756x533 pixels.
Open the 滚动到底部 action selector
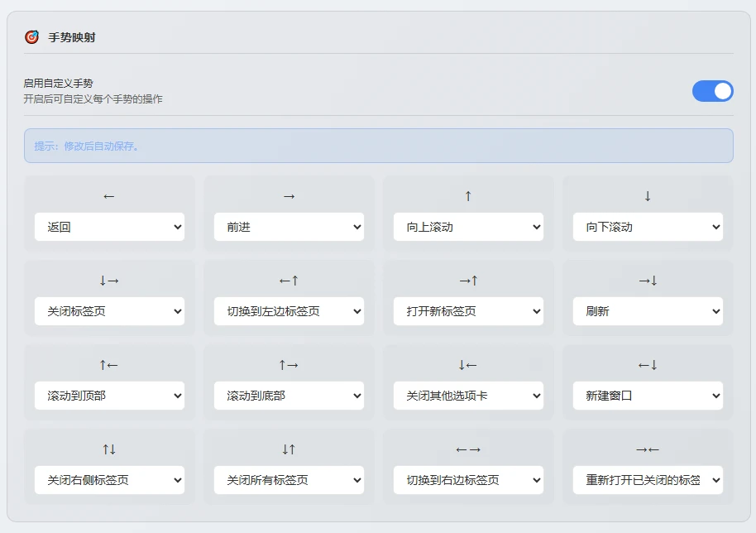pyautogui.click(x=288, y=396)
